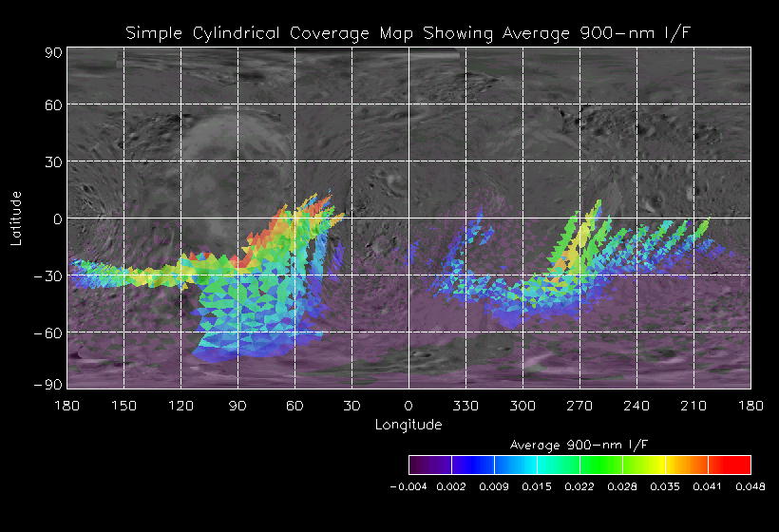The height and width of the screenshot is (532, 779).
Task: Click colorbar value '0.009'
Action: pyautogui.click(x=494, y=486)
